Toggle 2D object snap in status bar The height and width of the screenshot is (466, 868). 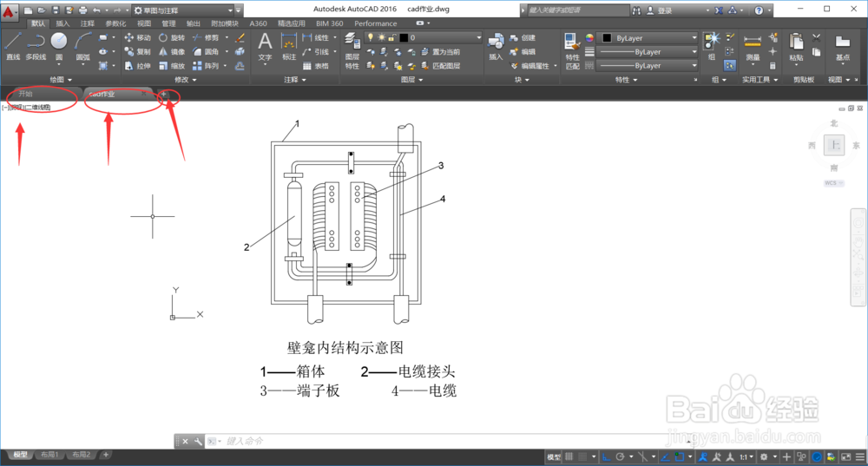[x=680, y=456]
